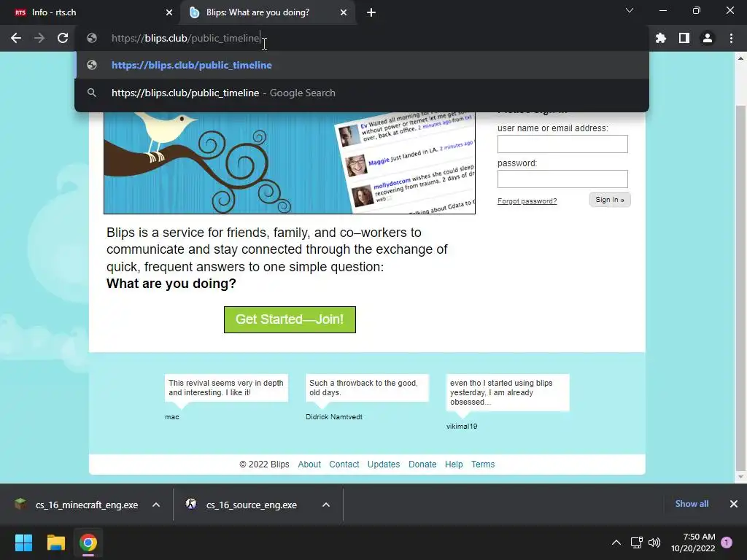747x560 pixels.
Task: Open the Help footer link
Action: (454, 464)
